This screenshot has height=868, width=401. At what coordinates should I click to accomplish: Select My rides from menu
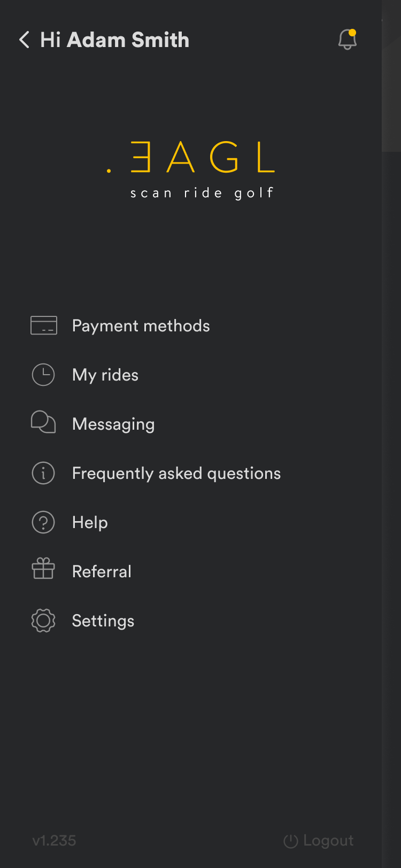point(105,375)
